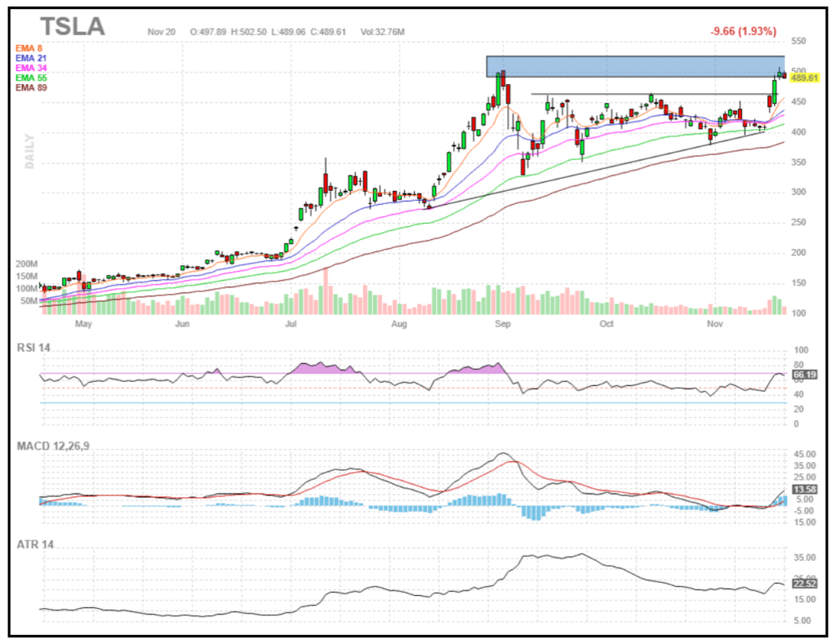The width and height of the screenshot is (836, 644).
Task: Click the 80 label on RSI axis
Action: point(798,365)
